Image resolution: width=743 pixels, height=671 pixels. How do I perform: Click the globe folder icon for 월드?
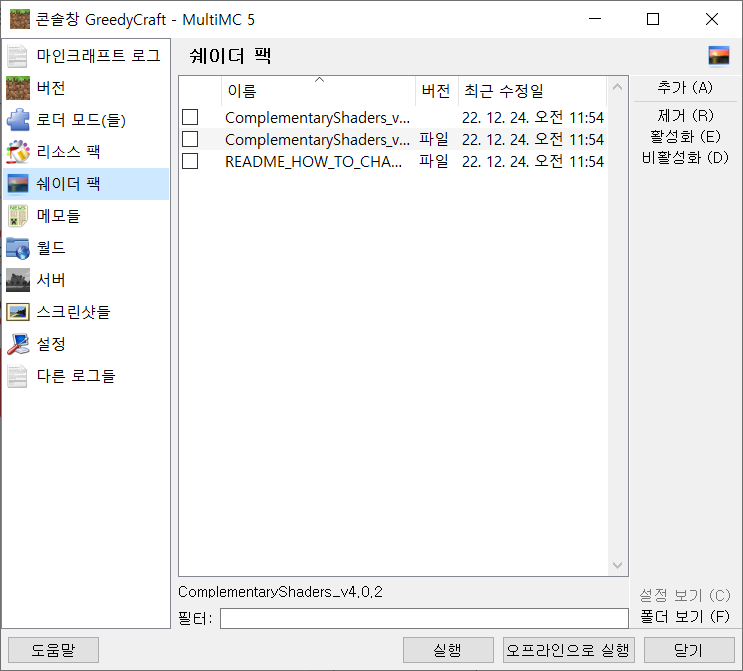[18, 248]
